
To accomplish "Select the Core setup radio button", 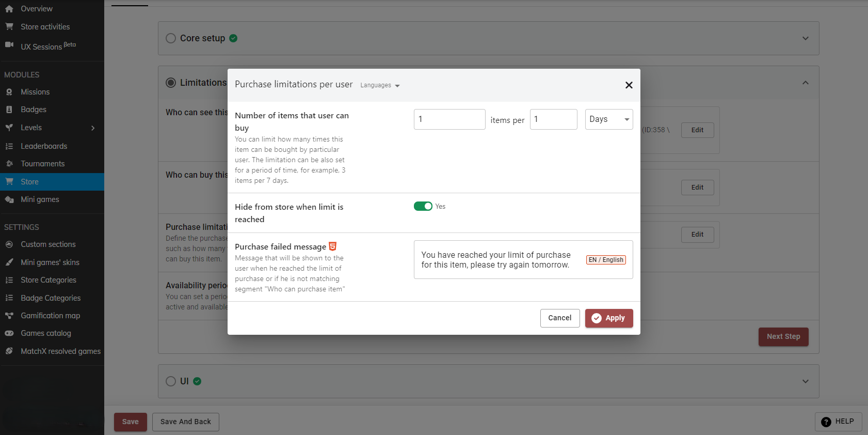I will click(x=171, y=38).
